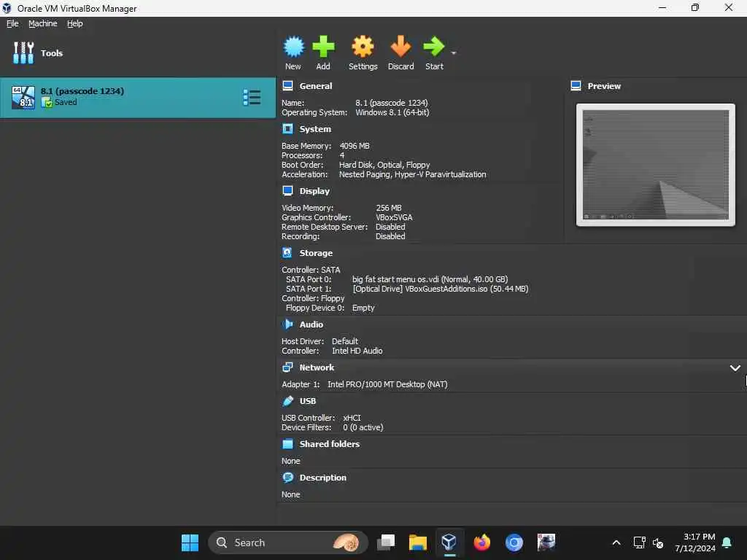Image resolution: width=747 pixels, height=560 pixels.
Task: Open Firefox from taskbar
Action: 481,542
